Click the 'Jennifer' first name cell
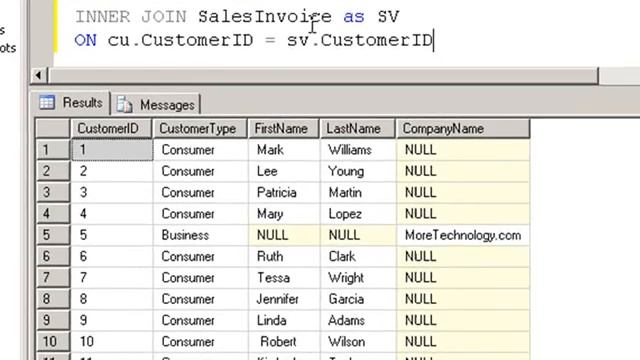 [284, 299]
